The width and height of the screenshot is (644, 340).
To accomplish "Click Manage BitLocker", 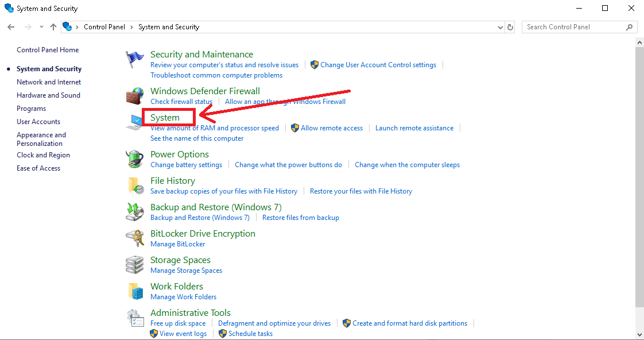I will [x=177, y=244].
